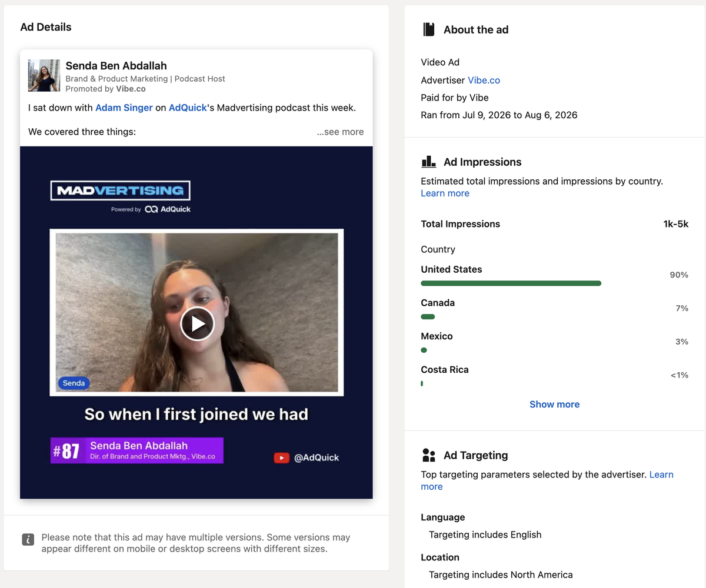This screenshot has width=706, height=588.
Task: Click the Ad Targeting people icon
Action: click(429, 455)
